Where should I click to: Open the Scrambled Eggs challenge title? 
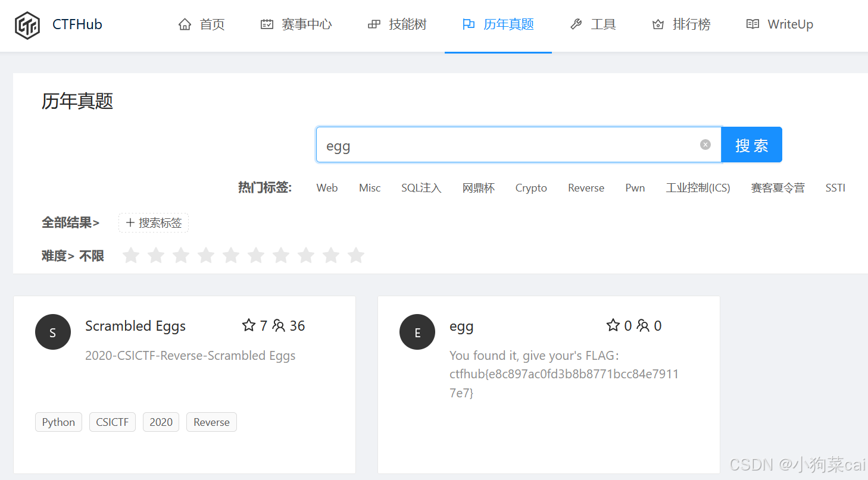coord(136,326)
